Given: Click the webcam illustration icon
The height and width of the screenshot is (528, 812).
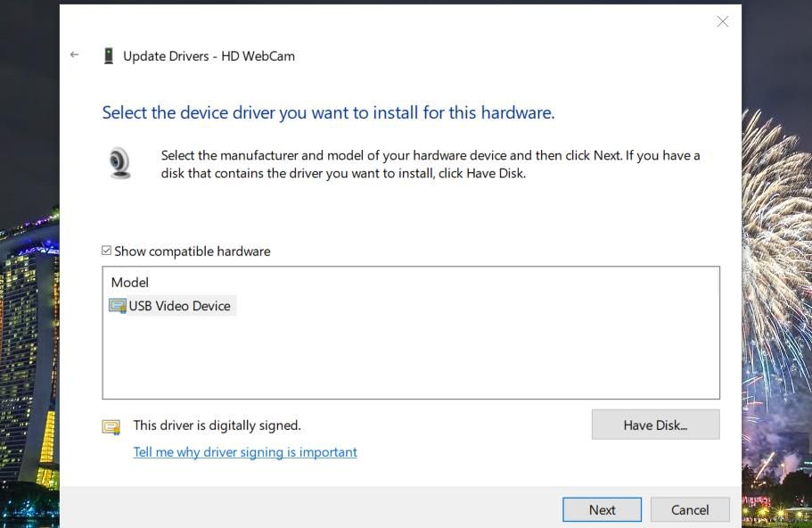Looking at the screenshot, I should pos(120,162).
